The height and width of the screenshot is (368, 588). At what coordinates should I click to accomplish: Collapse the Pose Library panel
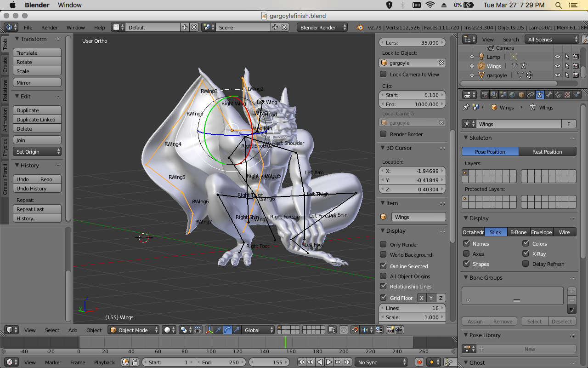click(x=465, y=335)
